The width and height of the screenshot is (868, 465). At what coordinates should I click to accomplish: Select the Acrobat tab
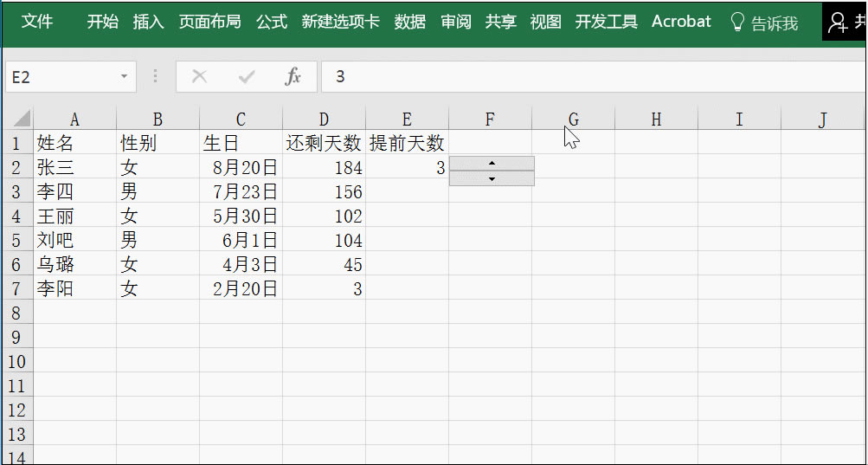pyautogui.click(x=681, y=22)
